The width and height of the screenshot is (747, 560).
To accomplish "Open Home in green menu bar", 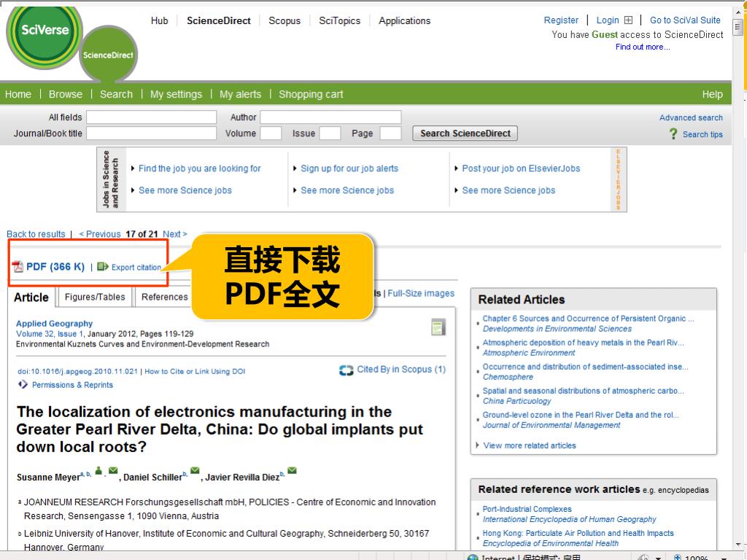I will pyautogui.click(x=18, y=94).
